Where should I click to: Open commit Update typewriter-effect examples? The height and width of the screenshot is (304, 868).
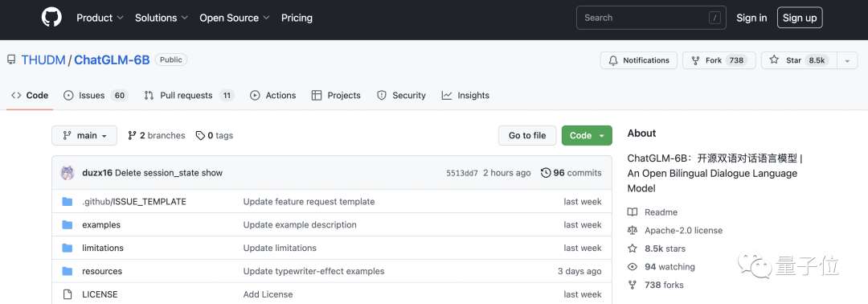tap(314, 271)
